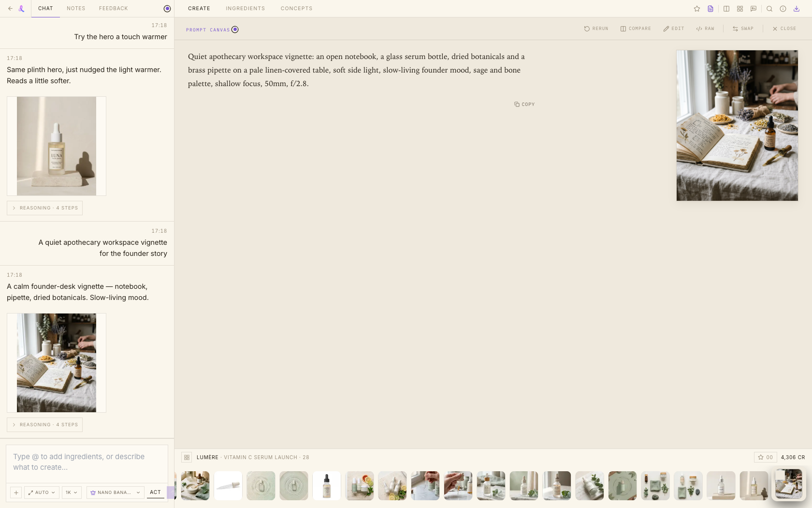This screenshot has height=508, width=812.
Task: Toggle the prompt document icon in header
Action: coord(710,9)
